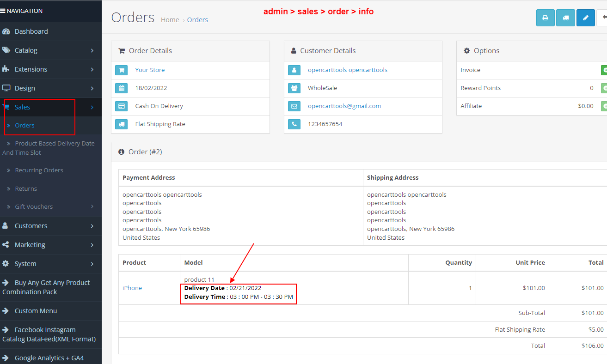Click the opencarttools@gmail.com email link
The width and height of the screenshot is (607, 364).
344,106
